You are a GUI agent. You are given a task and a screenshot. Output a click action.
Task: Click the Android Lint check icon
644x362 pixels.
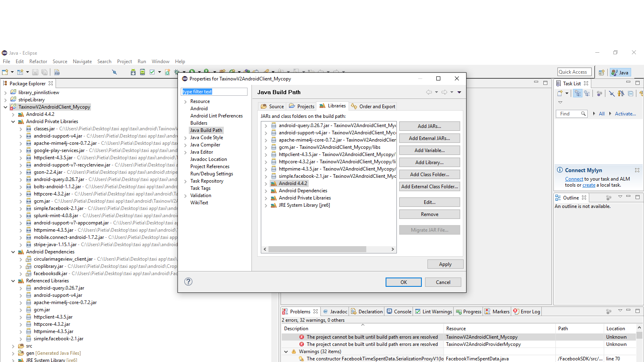pyautogui.click(x=152, y=72)
